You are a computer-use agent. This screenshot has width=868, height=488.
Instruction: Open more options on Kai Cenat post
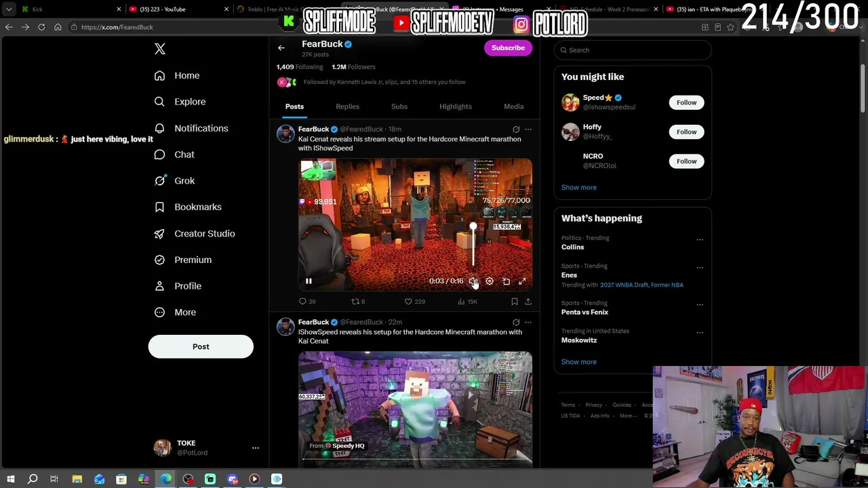pyautogui.click(x=528, y=129)
